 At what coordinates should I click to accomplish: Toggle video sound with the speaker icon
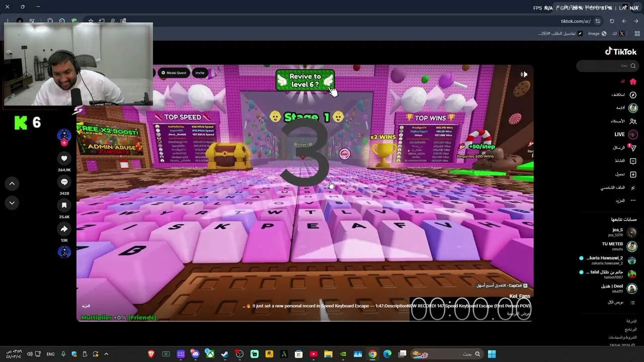[524, 74]
